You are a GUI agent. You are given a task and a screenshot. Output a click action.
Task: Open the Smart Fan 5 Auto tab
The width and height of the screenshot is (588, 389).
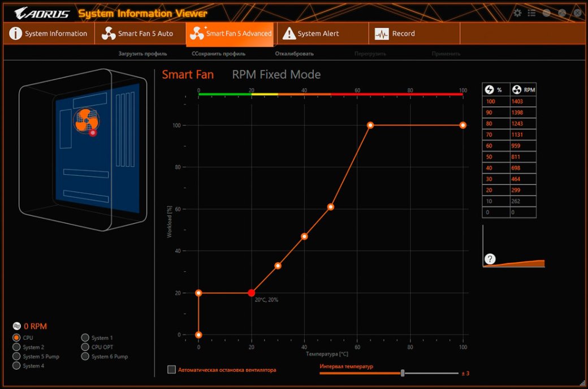pyautogui.click(x=139, y=34)
